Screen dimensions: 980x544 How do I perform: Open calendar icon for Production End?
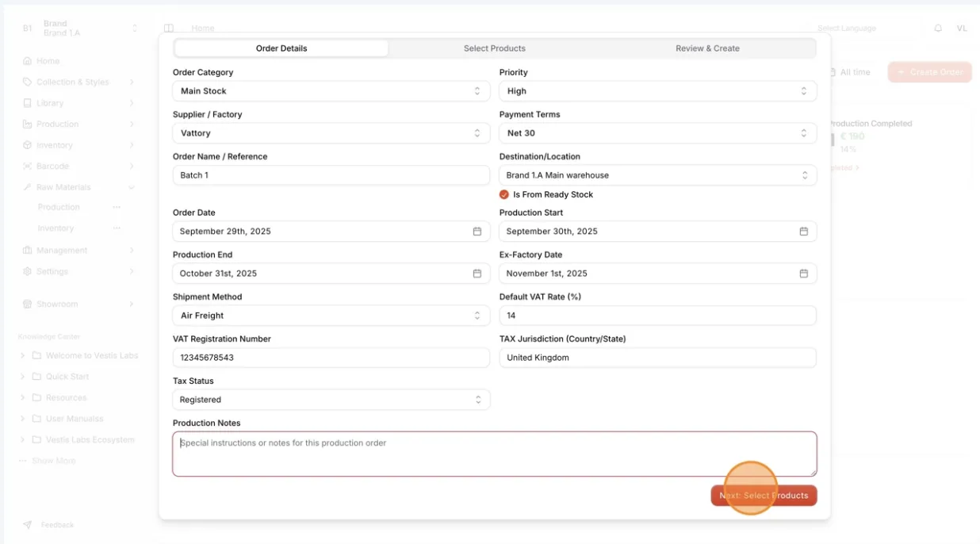coord(477,274)
